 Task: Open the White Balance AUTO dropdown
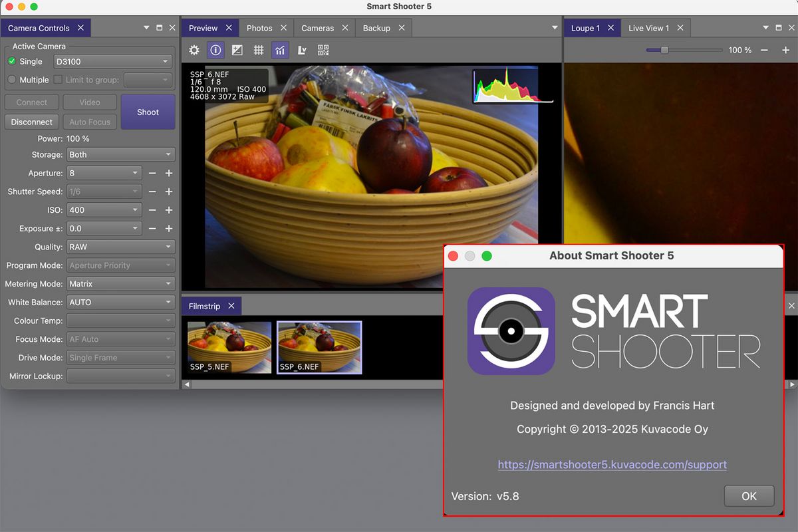[120, 302]
